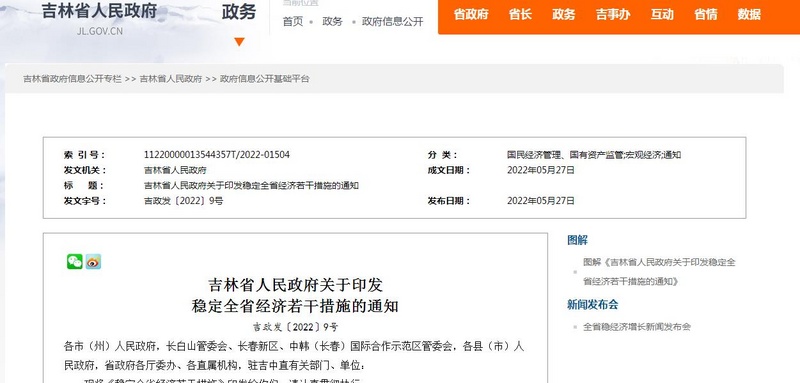
Task: Click the 新闻发布会 sidebar heading
Action: coord(592,304)
